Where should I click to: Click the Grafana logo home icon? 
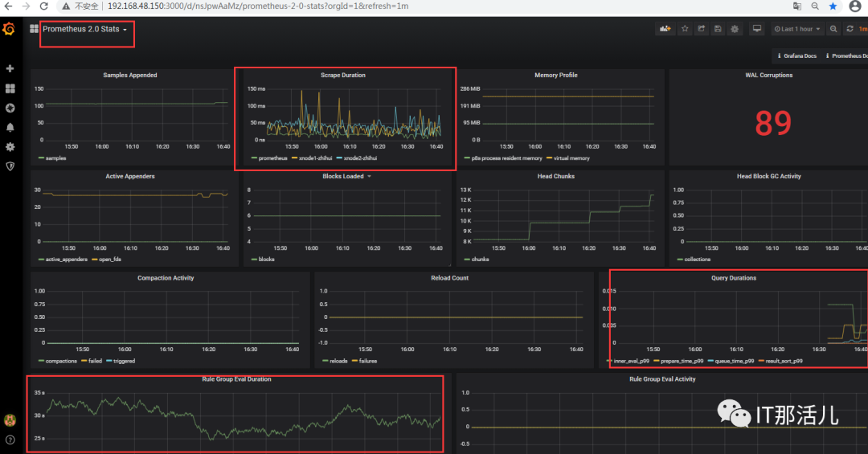9,29
